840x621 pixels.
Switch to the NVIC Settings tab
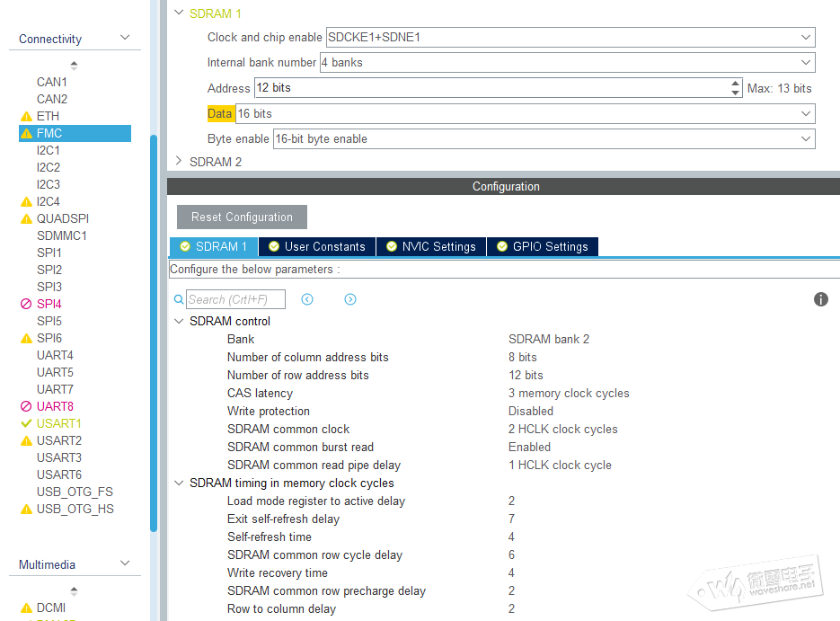pyautogui.click(x=430, y=246)
